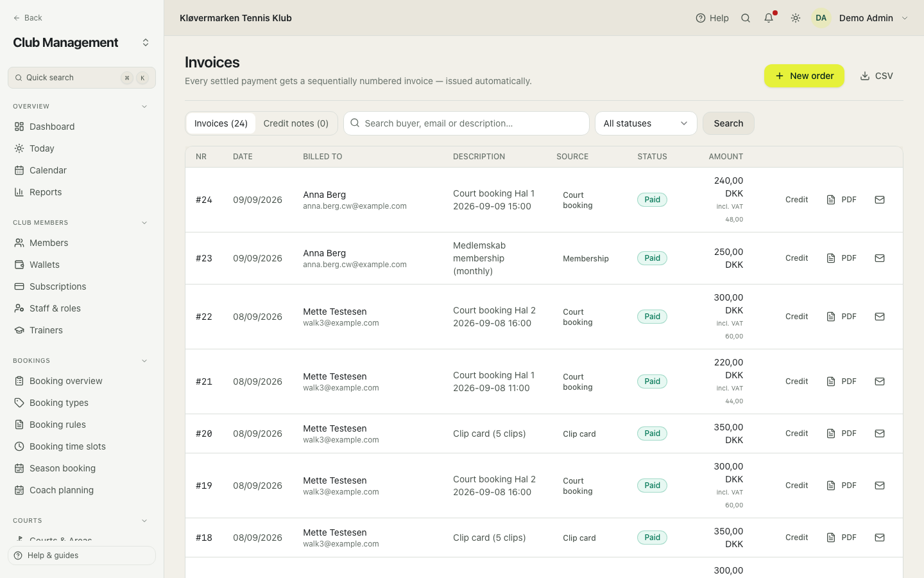Open Subscriptions in the sidebar
Image resolution: width=924 pixels, height=578 pixels.
coord(81,286)
